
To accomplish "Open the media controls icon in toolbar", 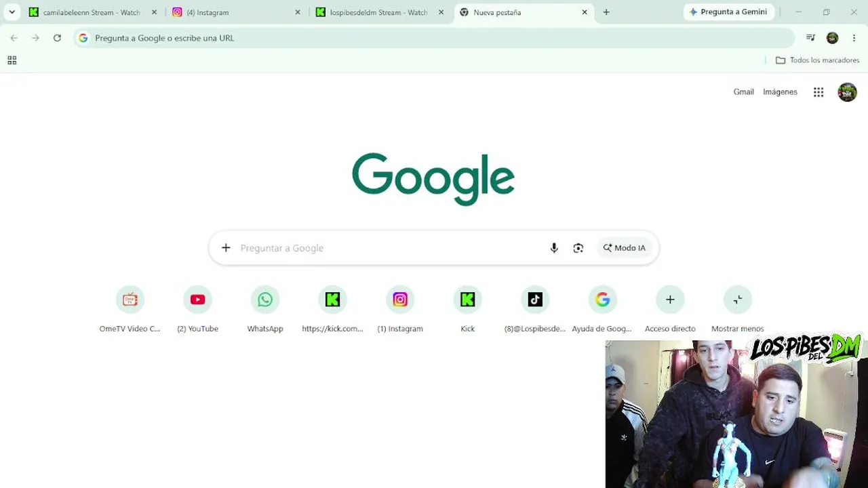I will tap(810, 38).
